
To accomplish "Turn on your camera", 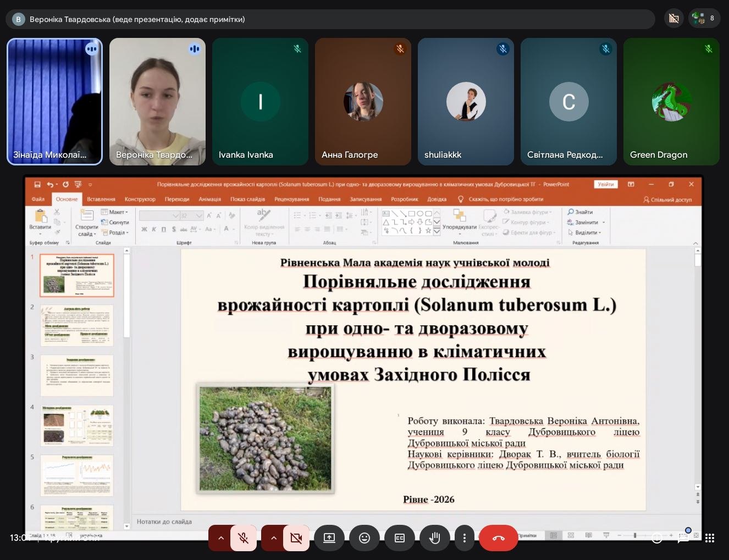I will [296, 538].
